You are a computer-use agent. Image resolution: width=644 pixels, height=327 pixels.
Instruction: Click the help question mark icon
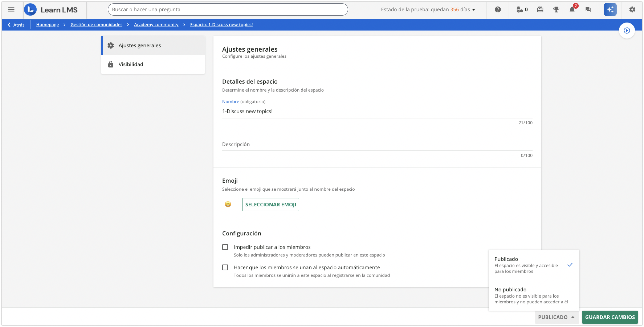click(498, 9)
